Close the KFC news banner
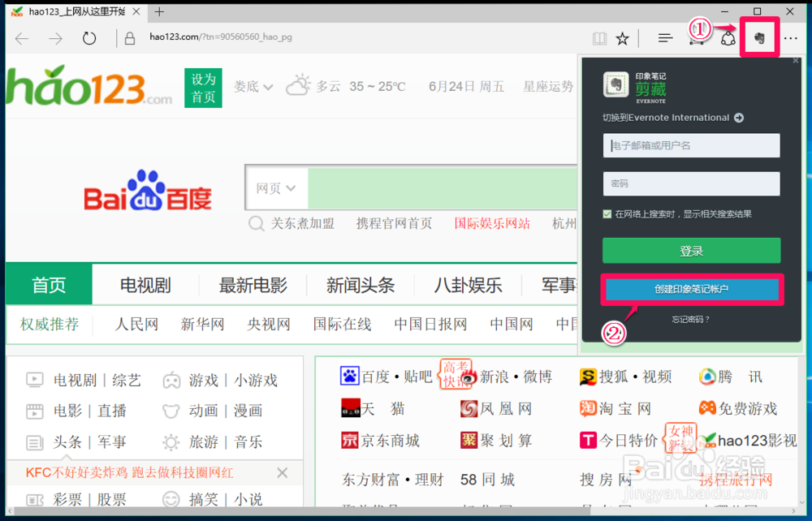812x521 pixels. coord(283,472)
